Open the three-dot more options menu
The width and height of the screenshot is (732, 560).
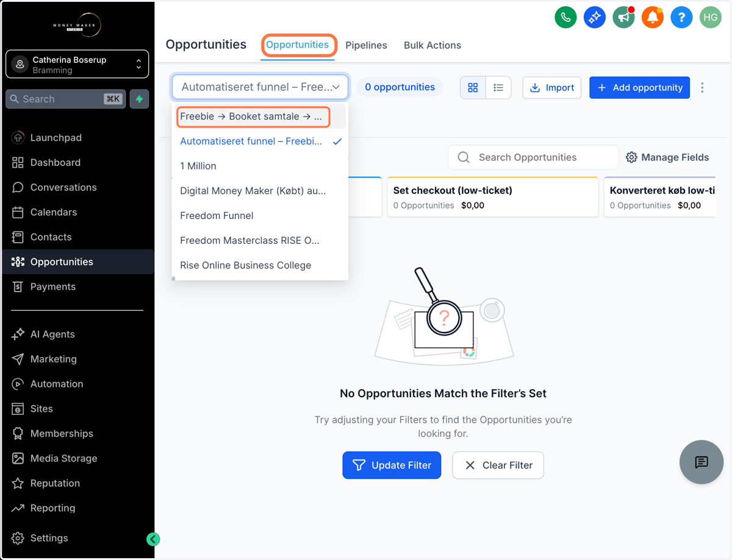tap(702, 88)
